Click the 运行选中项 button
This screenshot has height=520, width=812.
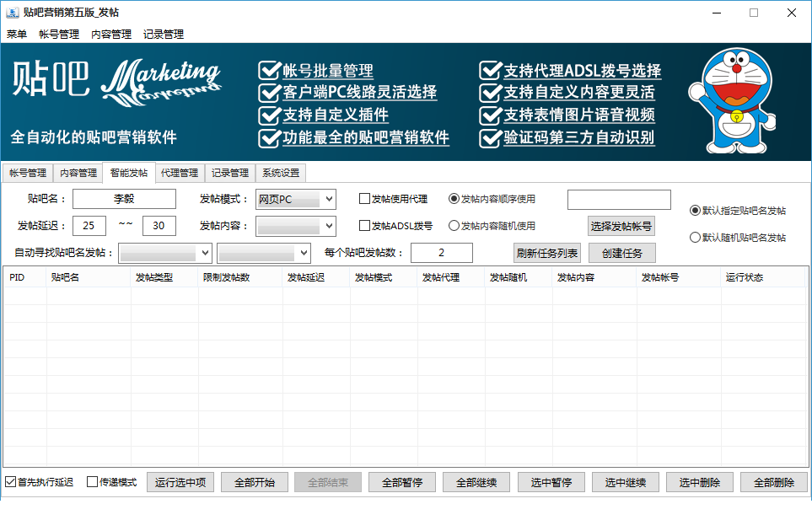[x=180, y=482]
